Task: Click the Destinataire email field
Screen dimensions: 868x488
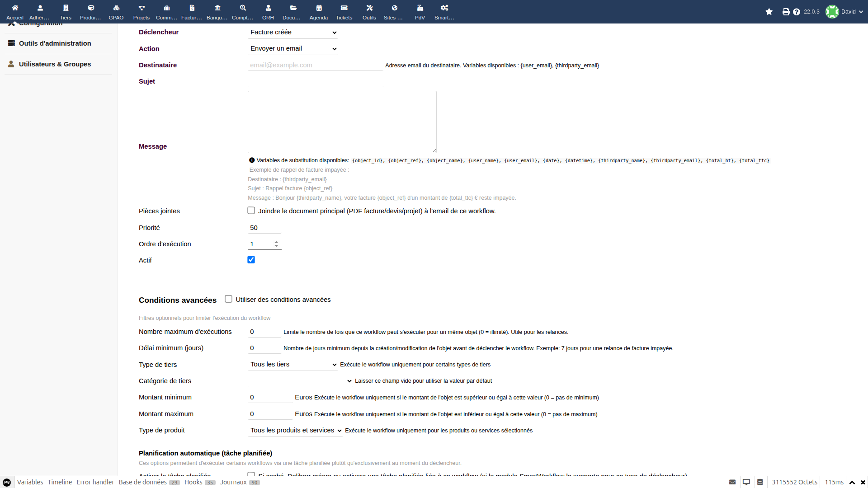Action: click(315, 65)
